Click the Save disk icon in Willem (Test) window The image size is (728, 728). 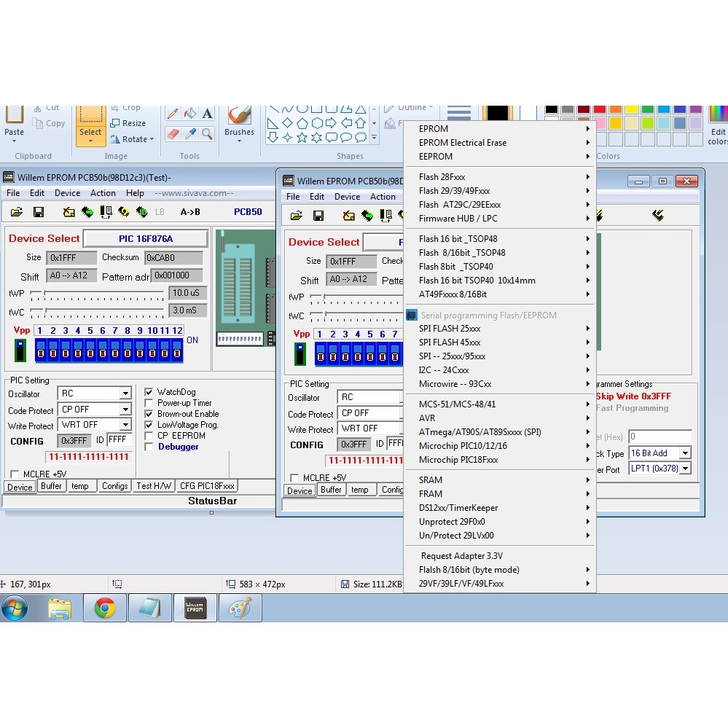click(x=39, y=212)
